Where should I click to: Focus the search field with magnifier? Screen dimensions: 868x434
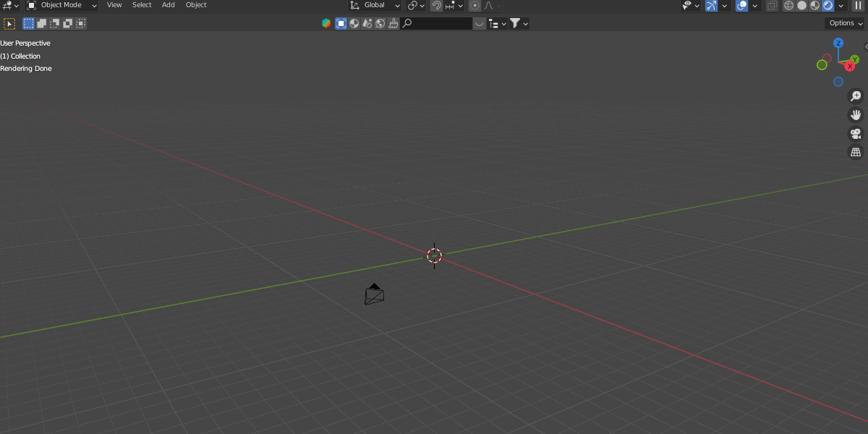(437, 23)
